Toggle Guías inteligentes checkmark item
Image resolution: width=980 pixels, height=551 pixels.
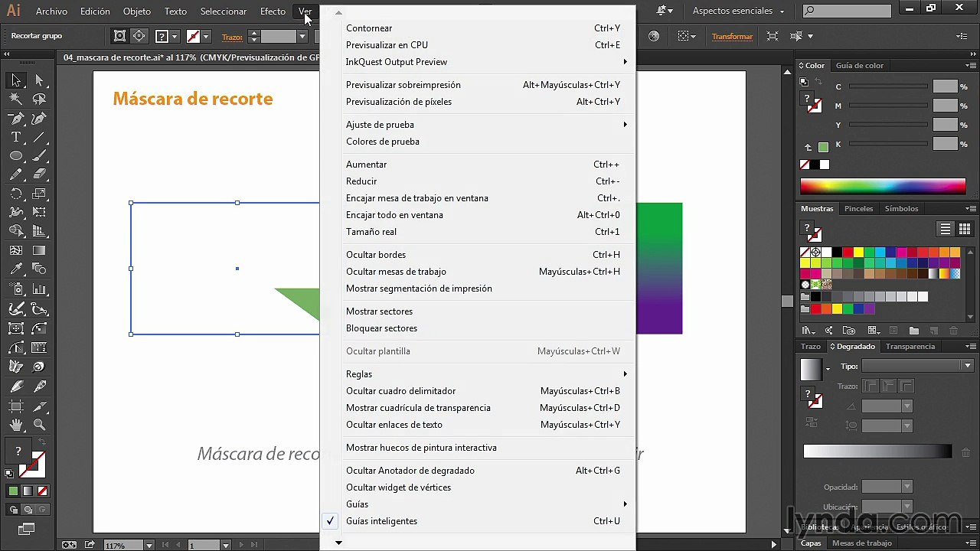tap(477, 521)
